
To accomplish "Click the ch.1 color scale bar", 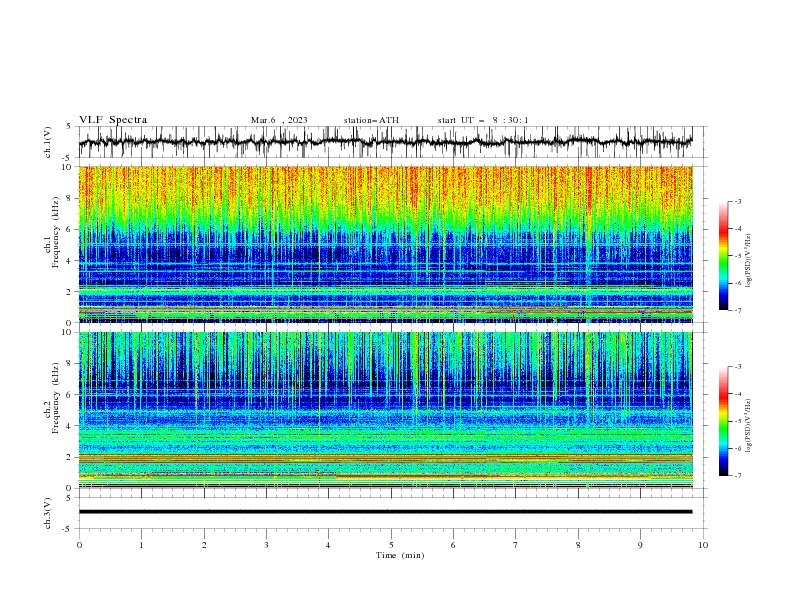I will pyautogui.click(x=724, y=256).
